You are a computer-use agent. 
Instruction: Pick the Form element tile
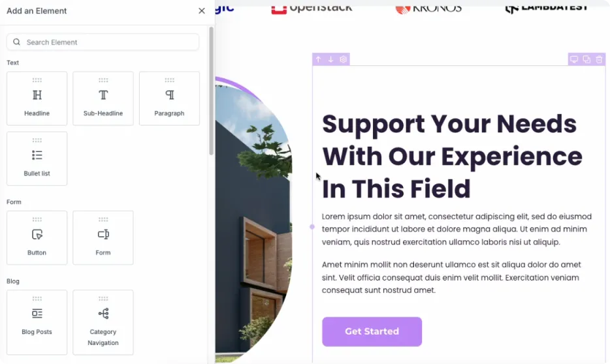tap(103, 237)
